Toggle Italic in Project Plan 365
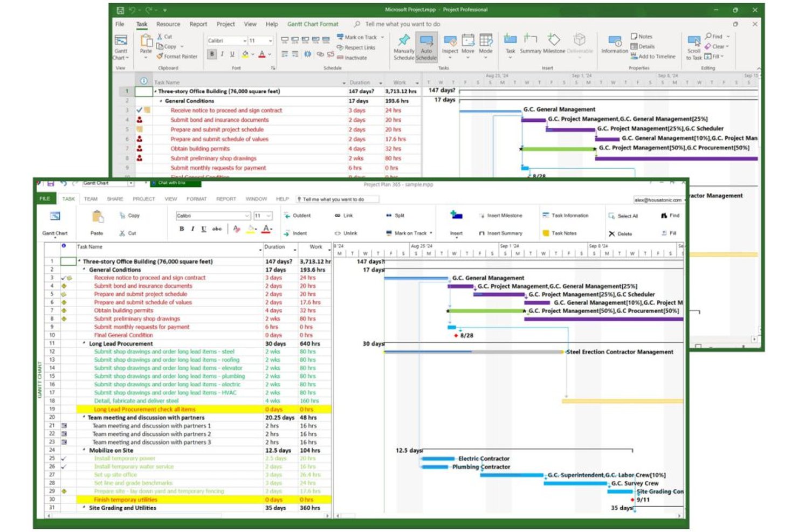Screen dimensions: 798x532 192,229
